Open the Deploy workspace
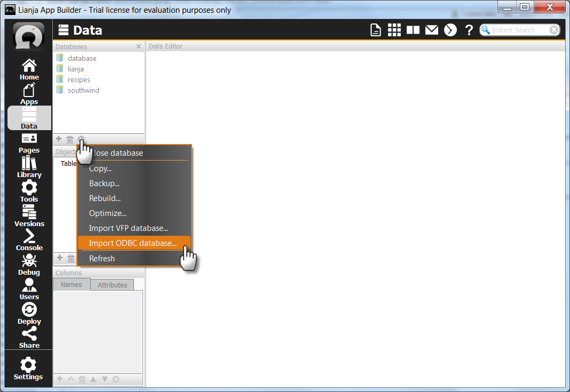The width and height of the screenshot is (570, 392). coord(29,314)
